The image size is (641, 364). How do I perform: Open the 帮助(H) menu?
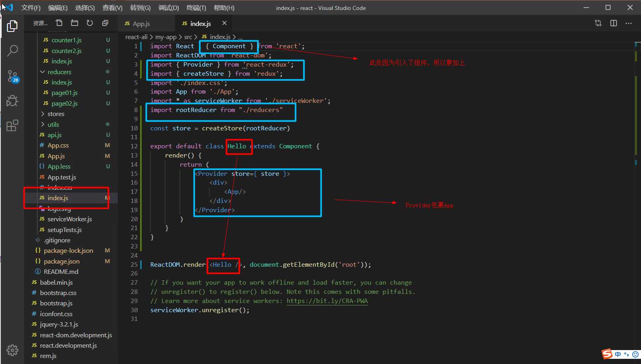pos(224,8)
